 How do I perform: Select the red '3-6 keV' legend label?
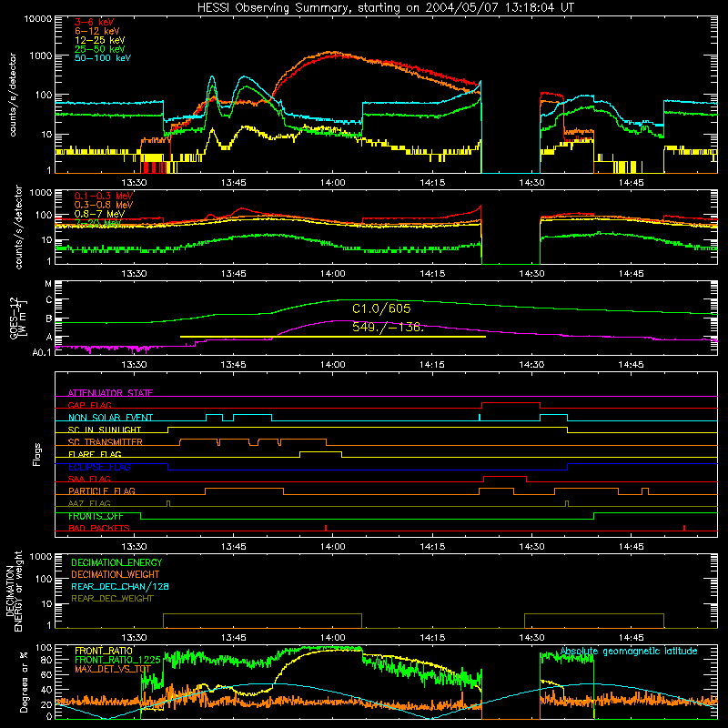pyautogui.click(x=94, y=22)
